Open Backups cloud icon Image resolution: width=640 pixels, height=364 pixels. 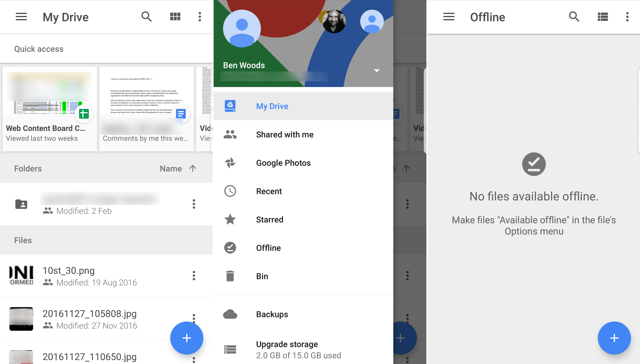230,314
